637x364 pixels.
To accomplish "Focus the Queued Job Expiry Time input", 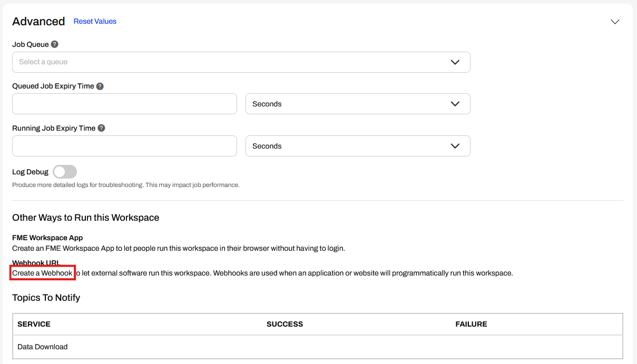I will point(124,104).
